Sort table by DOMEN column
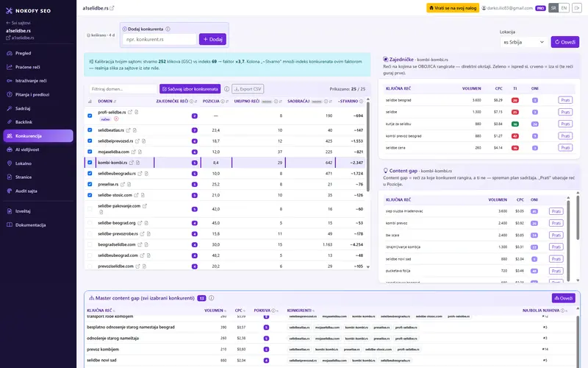Viewport: 588px width, 368px height. (107, 102)
